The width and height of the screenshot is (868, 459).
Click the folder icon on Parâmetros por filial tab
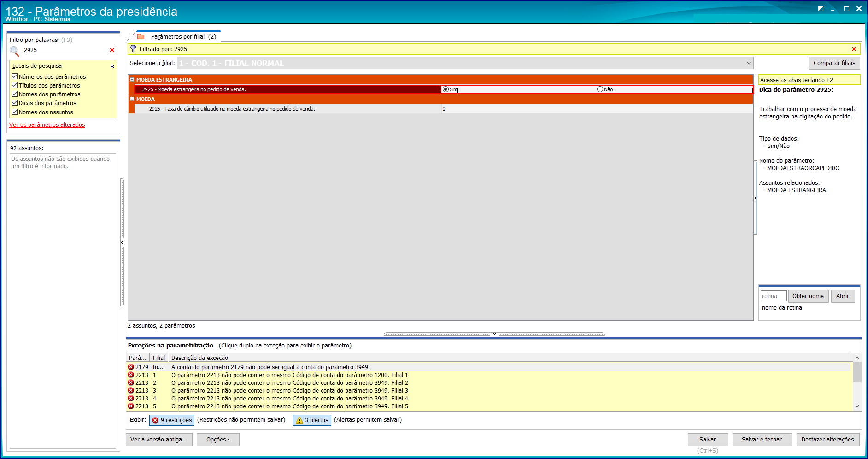pos(141,36)
